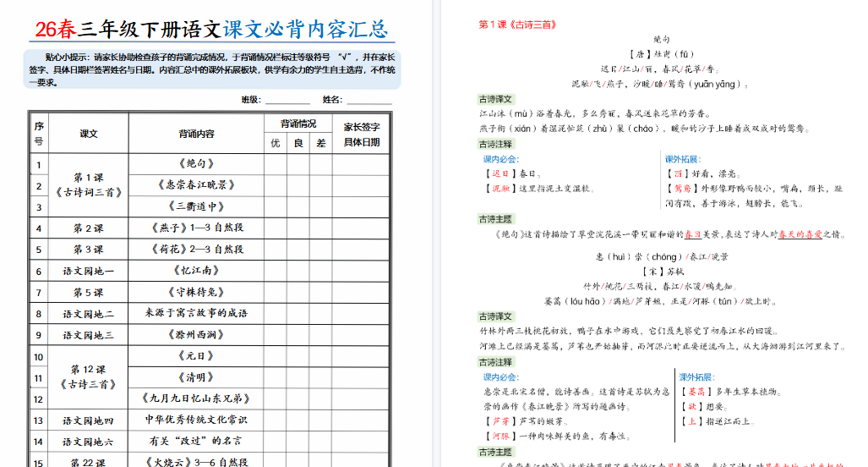The image size is (868, 467).
Task: Click the lesson cell 第1课《古诗词三首》
Action: pyautogui.click(x=89, y=185)
